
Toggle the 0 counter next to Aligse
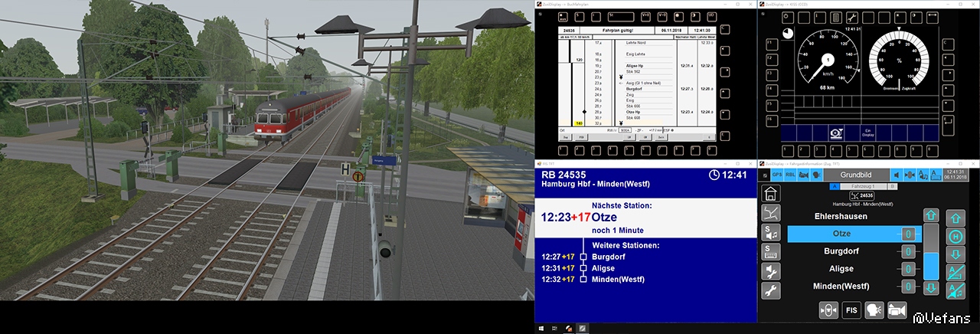pos(909,269)
